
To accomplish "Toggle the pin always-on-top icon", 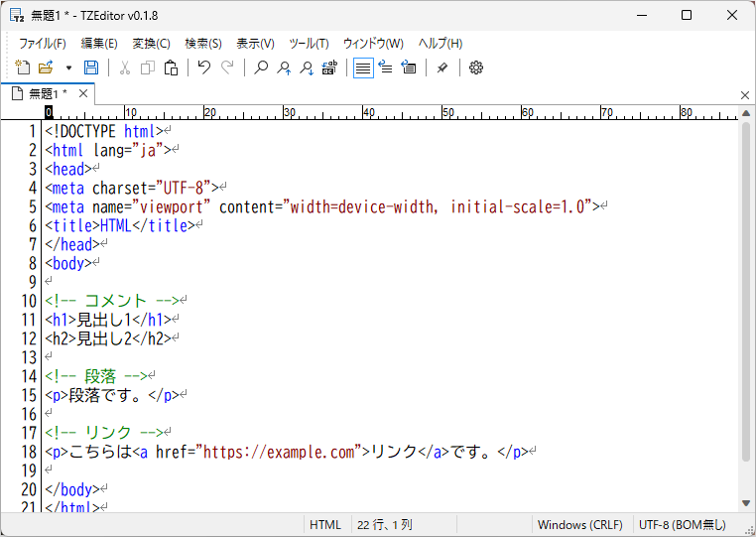I will (x=442, y=67).
